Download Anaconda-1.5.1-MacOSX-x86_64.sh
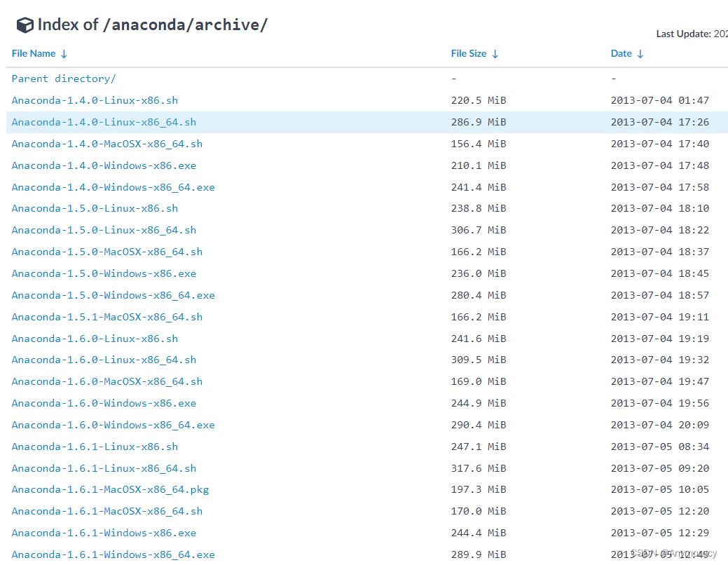Image resolution: width=728 pixels, height=565 pixels. pyautogui.click(x=107, y=317)
